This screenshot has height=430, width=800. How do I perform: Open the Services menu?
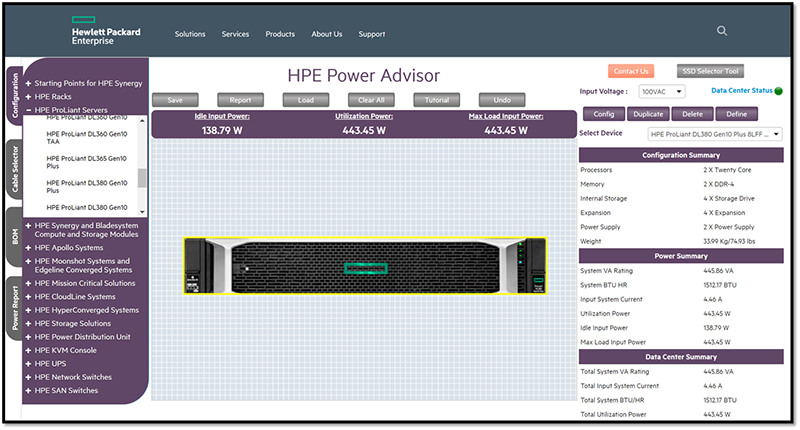click(235, 34)
